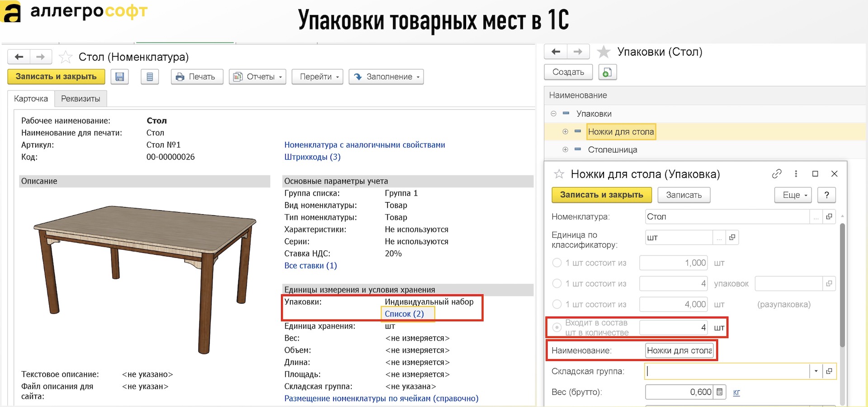
Task: Select the '1 шт состоит из 1,000 шт' option
Action: point(557,263)
